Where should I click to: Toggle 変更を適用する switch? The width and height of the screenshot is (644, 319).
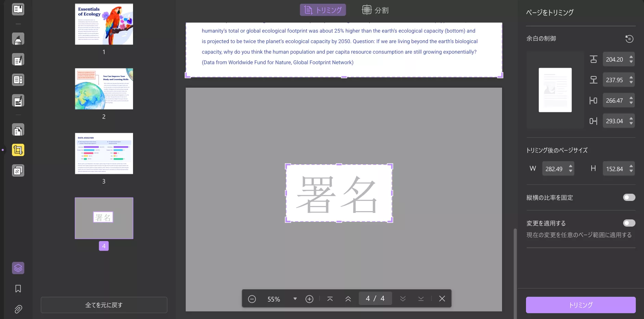(x=629, y=223)
